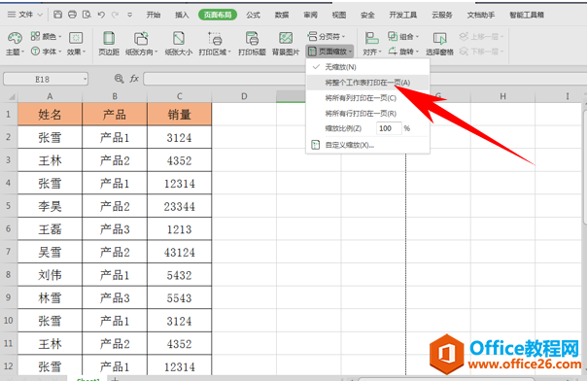Choose 将整个工作表打印在一页(A)

tap(367, 83)
